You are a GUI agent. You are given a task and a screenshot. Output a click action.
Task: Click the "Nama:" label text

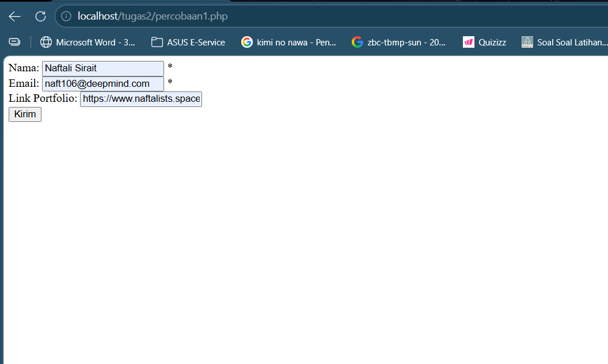point(24,68)
